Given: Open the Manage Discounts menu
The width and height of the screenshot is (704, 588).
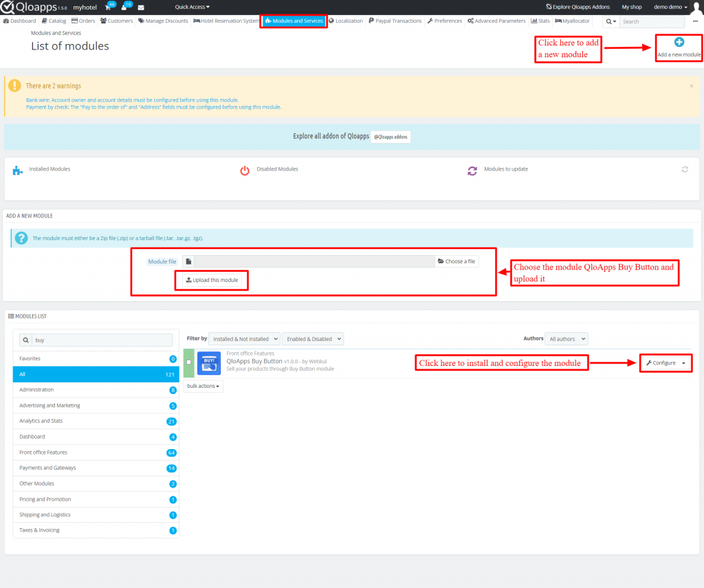Looking at the screenshot, I should tap(164, 21).
